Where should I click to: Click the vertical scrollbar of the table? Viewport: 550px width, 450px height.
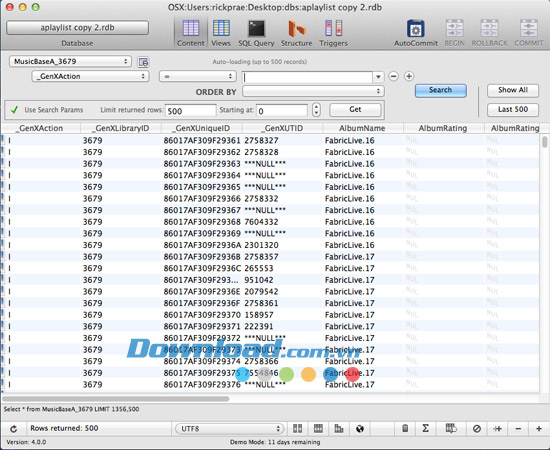click(544, 142)
